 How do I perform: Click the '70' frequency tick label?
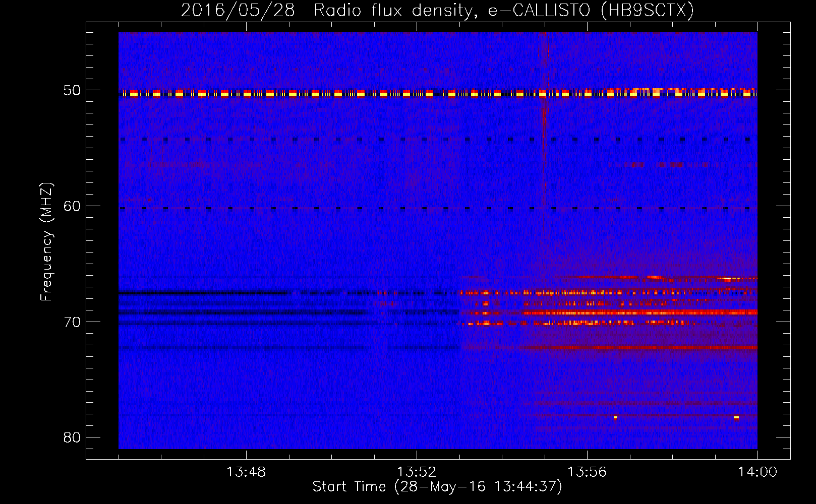click(x=72, y=322)
